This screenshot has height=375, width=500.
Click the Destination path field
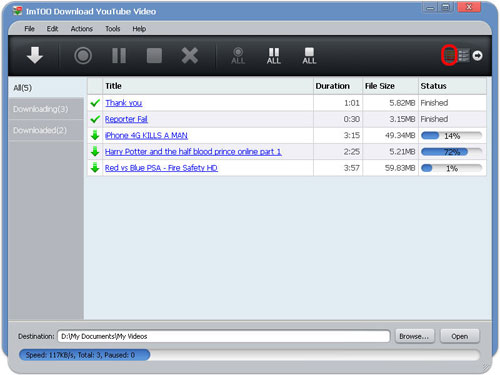coord(224,336)
